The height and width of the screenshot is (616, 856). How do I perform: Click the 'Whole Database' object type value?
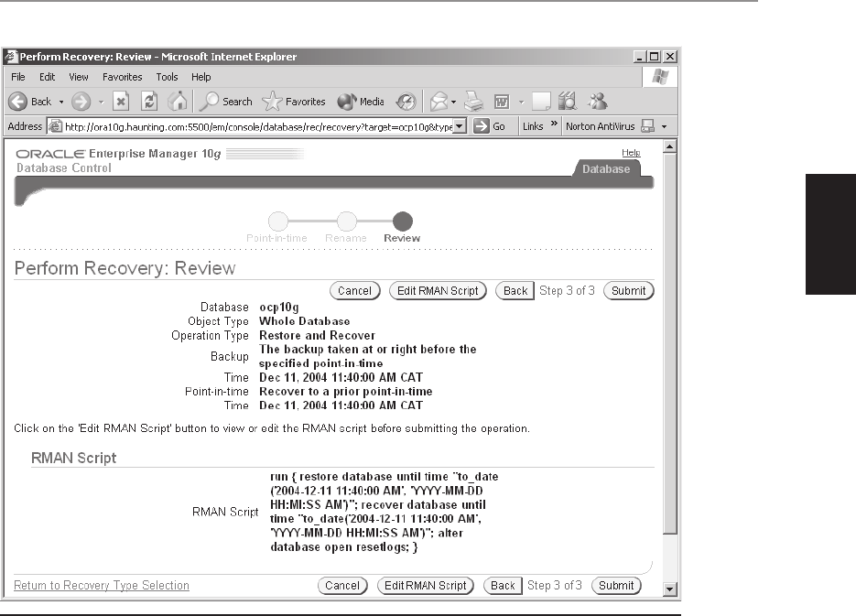[305, 321]
